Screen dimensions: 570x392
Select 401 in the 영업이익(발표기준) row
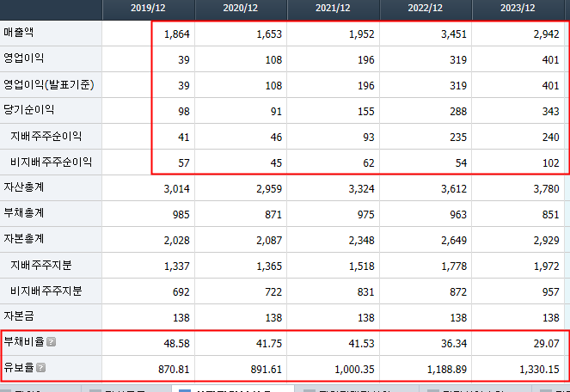[x=550, y=86]
